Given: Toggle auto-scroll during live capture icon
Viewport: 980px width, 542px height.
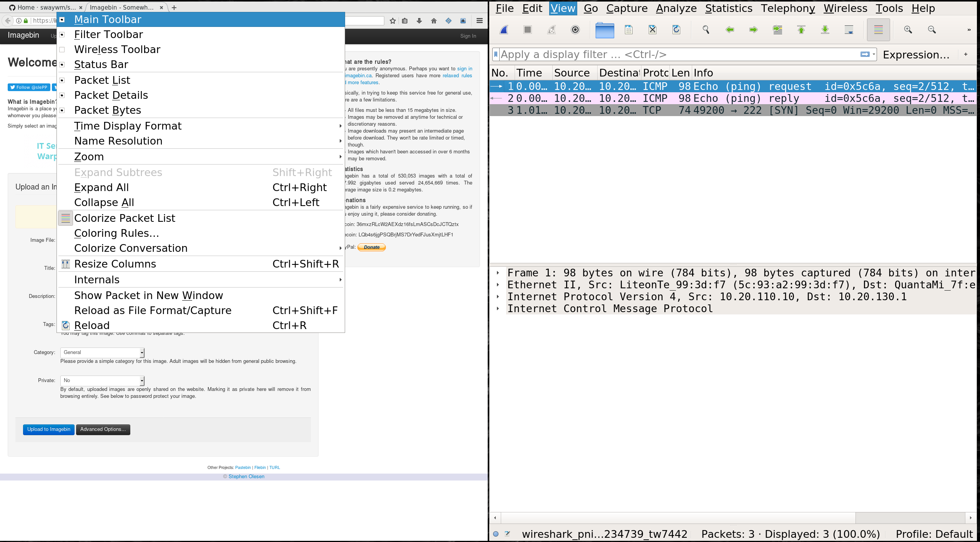Looking at the screenshot, I should coord(849,30).
